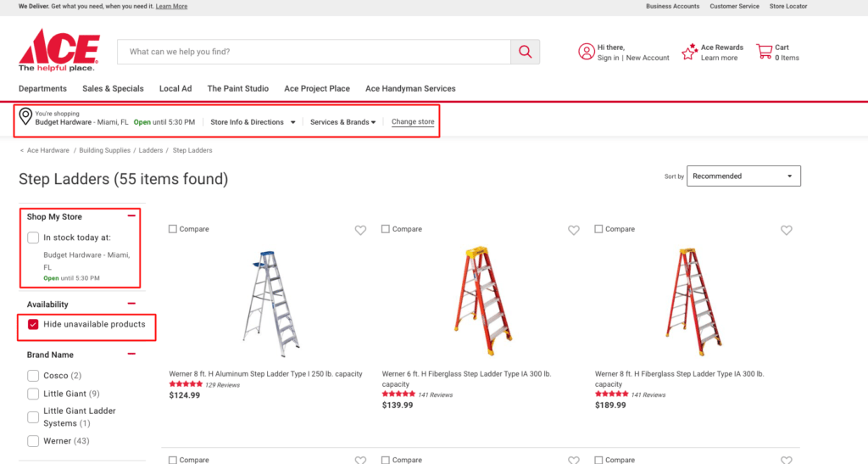The image size is (868, 464).
Task: Favorite the Werner 8 ft. Aluminum ladder heart
Action: pyautogui.click(x=360, y=230)
